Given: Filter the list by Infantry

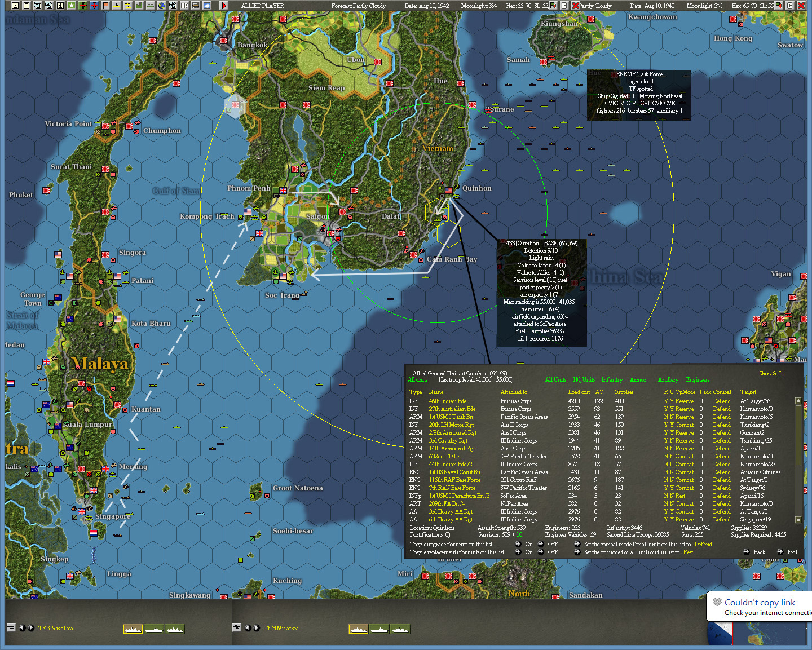Looking at the screenshot, I should pyautogui.click(x=612, y=380).
